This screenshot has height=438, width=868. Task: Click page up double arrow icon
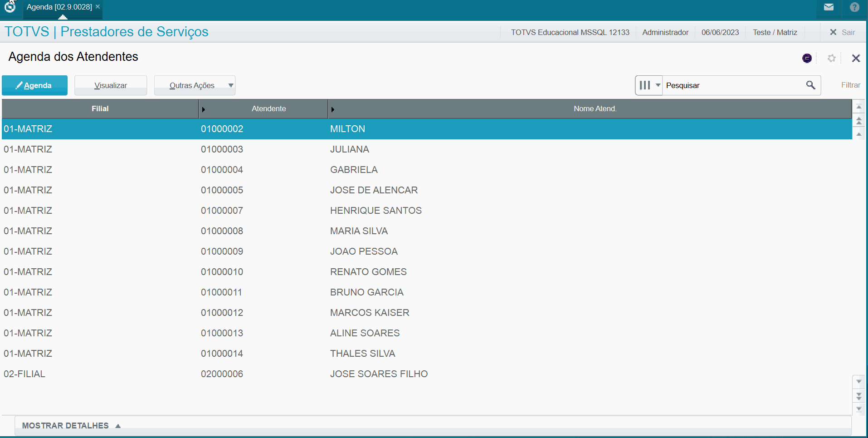pyautogui.click(x=858, y=120)
